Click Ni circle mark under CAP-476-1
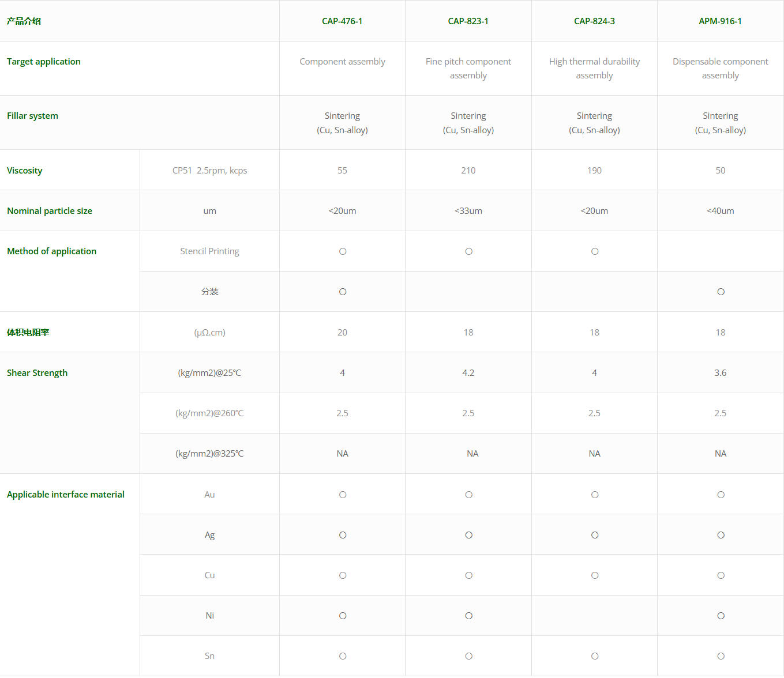 pyautogui.click(x=343, y=616)
